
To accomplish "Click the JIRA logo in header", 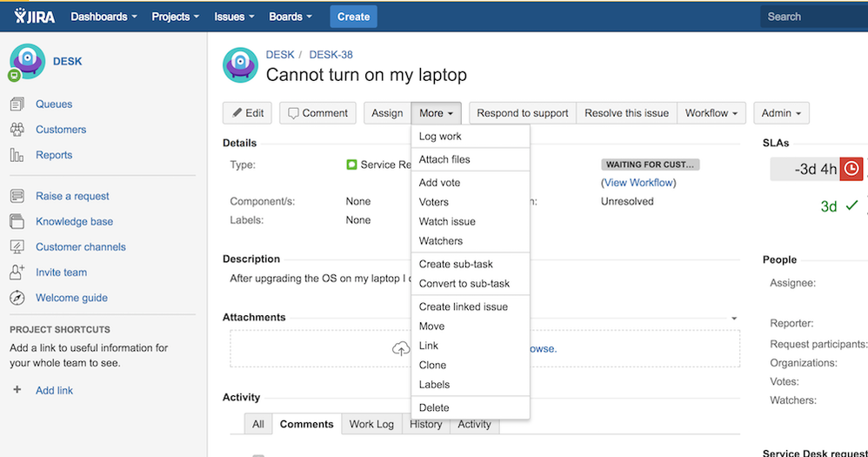I will [x=35, y=16].
